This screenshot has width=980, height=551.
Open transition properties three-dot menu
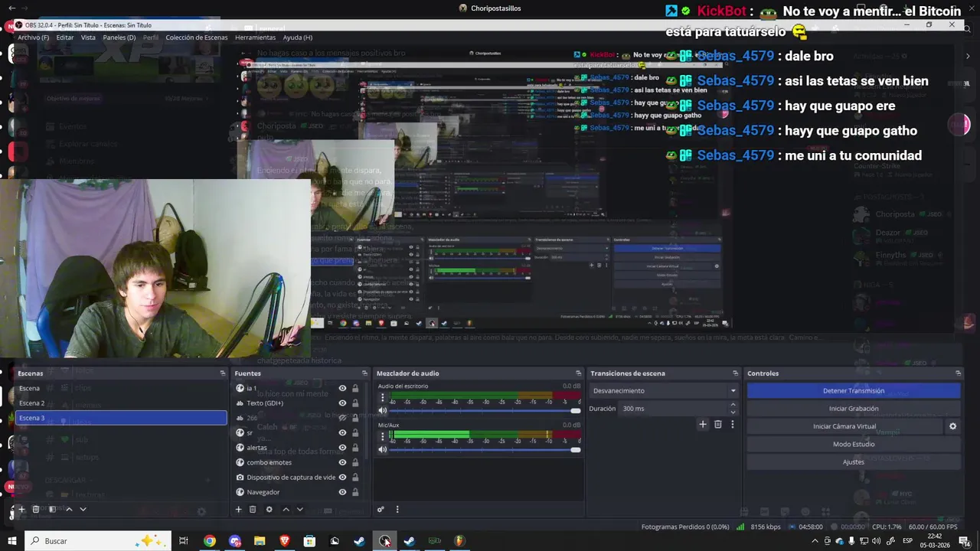(732, 424)
